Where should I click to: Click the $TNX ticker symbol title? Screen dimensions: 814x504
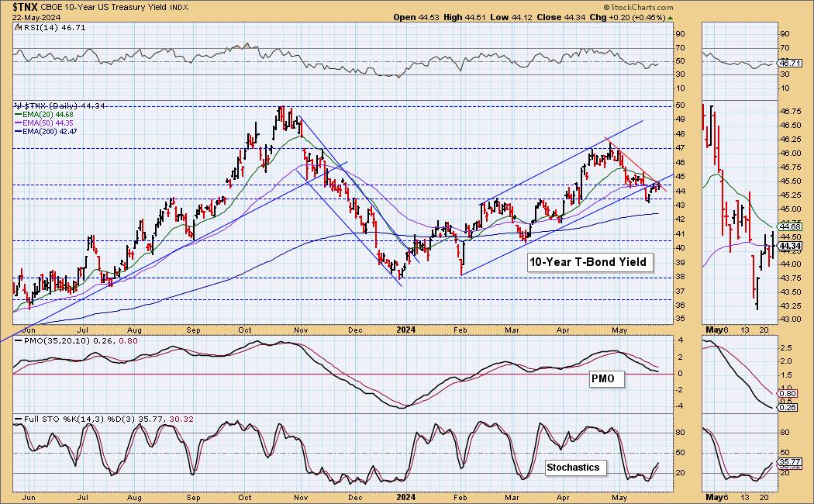[x=25, y=7]
